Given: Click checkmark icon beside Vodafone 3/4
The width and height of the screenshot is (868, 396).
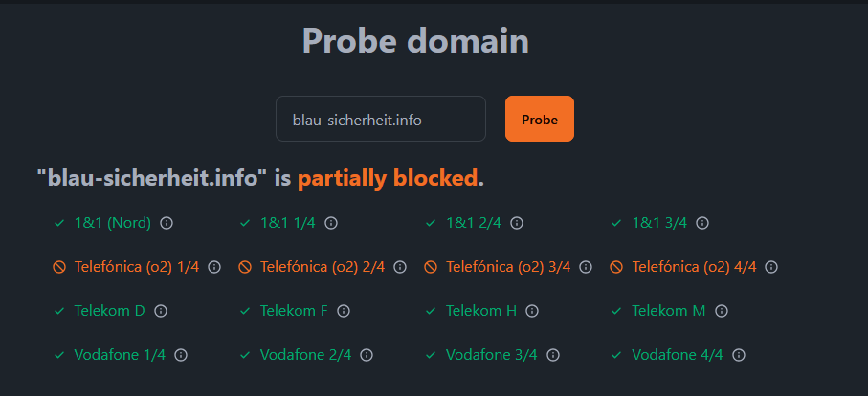Looking at the screenshot, I should pyautogui.click(x=431, y=355).
